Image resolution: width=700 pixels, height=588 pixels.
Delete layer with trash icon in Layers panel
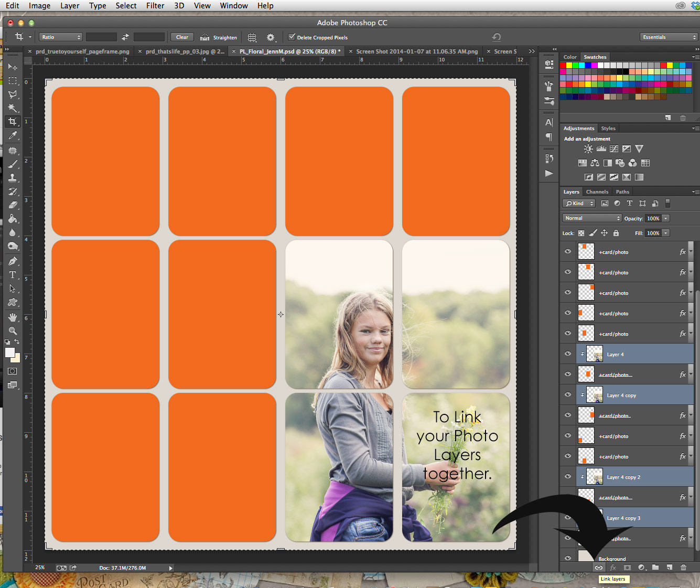[x=683, y=568]
